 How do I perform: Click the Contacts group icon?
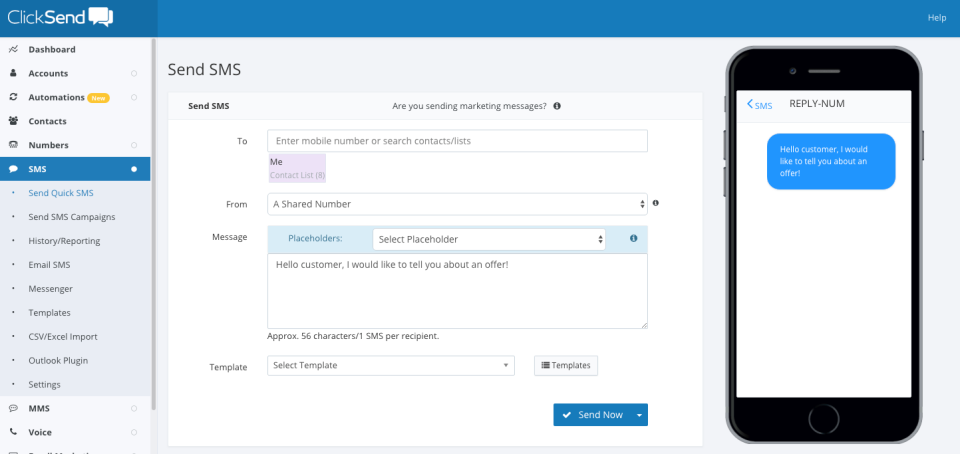pyautogui.click(x=13, y=121)
